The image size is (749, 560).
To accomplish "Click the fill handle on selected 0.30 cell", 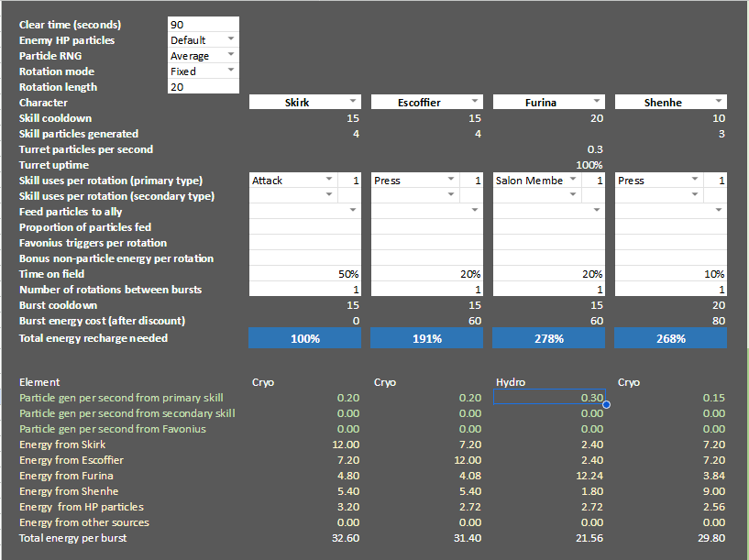I will [x=606, y=405].
